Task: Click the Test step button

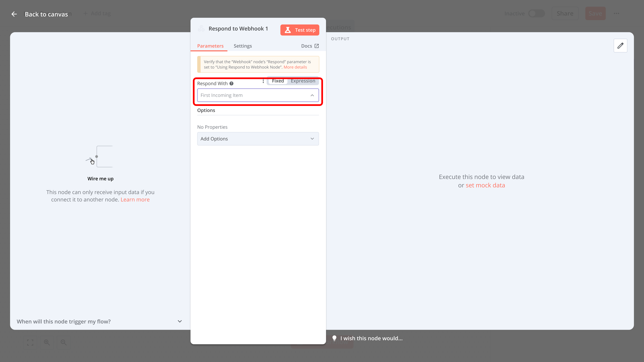Action: pos(300,30)
